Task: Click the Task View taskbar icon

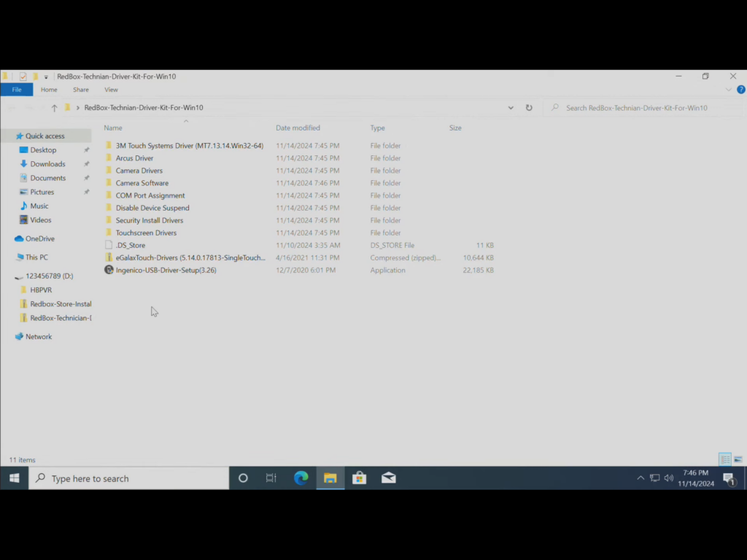Action: click(271, 478)
